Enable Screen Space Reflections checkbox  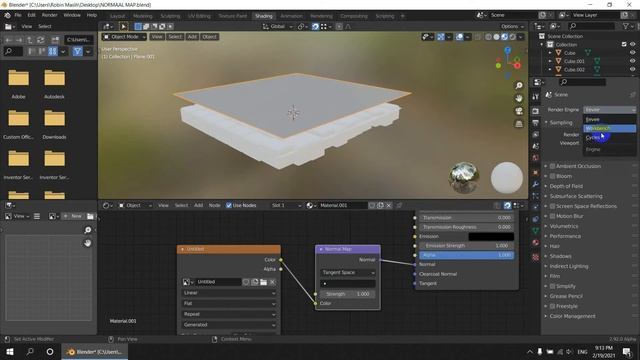552,206
